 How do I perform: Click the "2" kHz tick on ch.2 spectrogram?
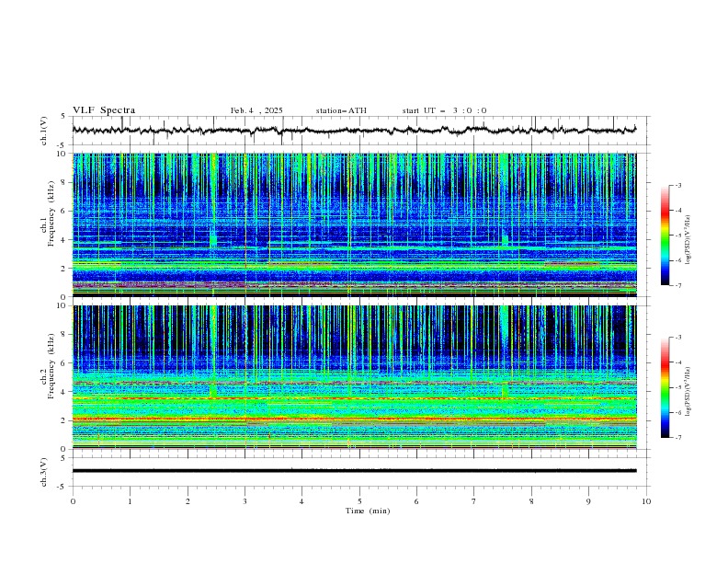click(64, 420)
